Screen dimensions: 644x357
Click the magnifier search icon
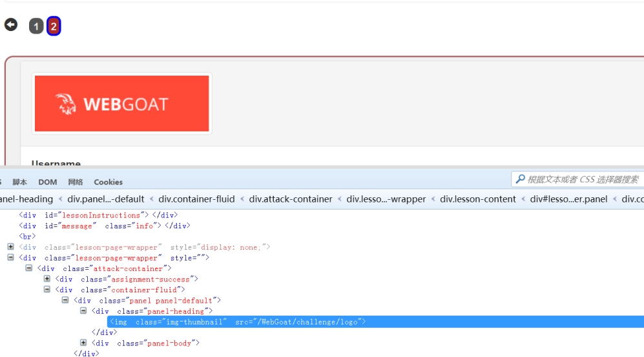coord(520,179)
